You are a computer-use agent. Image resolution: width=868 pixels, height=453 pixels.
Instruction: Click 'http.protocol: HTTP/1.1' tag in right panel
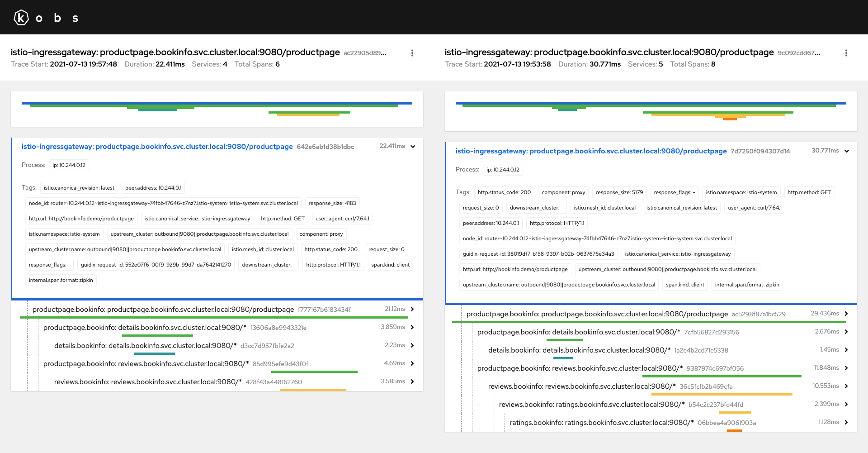(x=557, y=223)
